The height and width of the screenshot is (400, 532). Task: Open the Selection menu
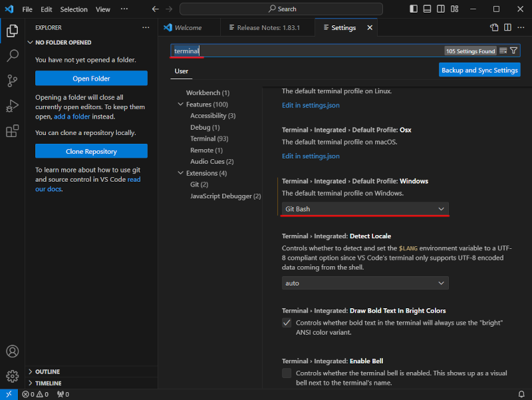[74, 9]
